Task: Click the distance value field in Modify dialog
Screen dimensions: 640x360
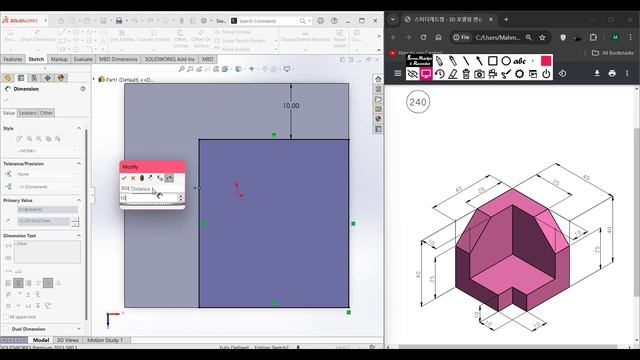Action: pyautogui.click(x=149, y=198)
